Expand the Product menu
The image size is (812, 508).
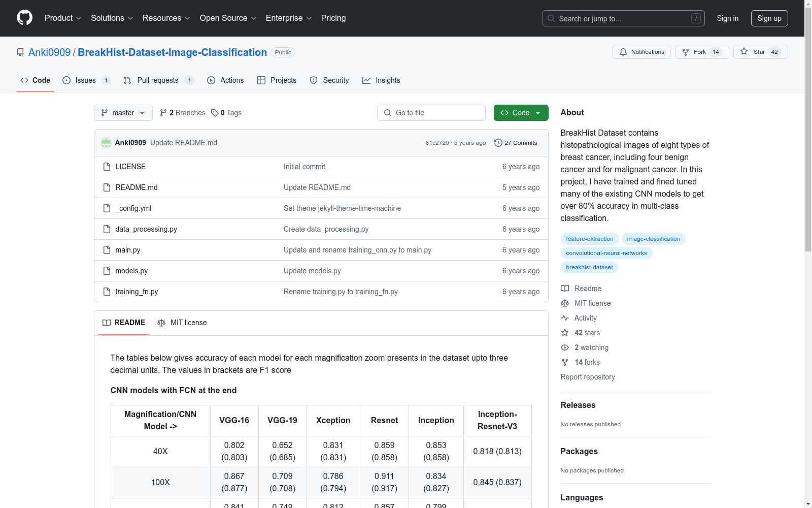coord(63,18)
